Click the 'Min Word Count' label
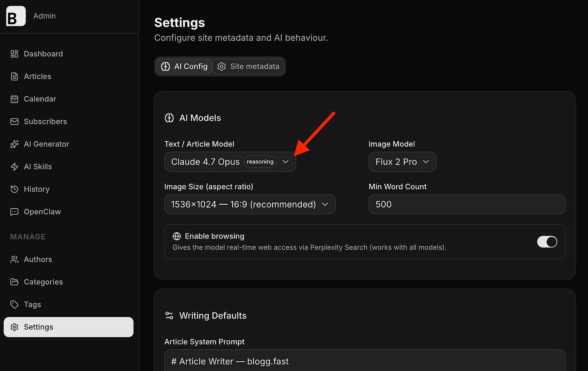588x371 pixels. click(397, 187)
